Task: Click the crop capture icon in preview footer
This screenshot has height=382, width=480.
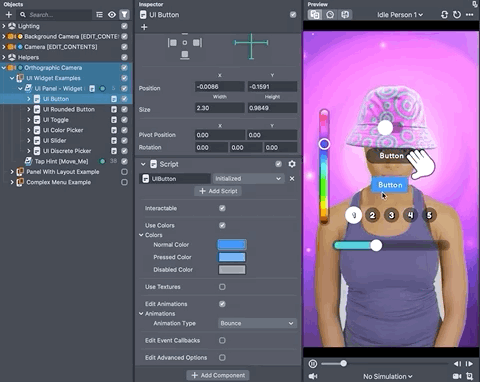Action: pyautogui.click(x=470, y=376)
